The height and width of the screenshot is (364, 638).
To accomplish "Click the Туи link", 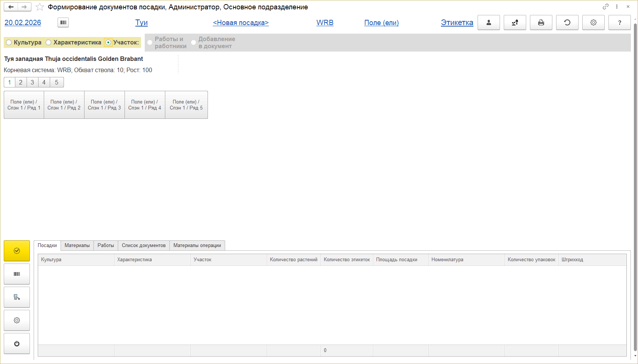I will point(141,22).
